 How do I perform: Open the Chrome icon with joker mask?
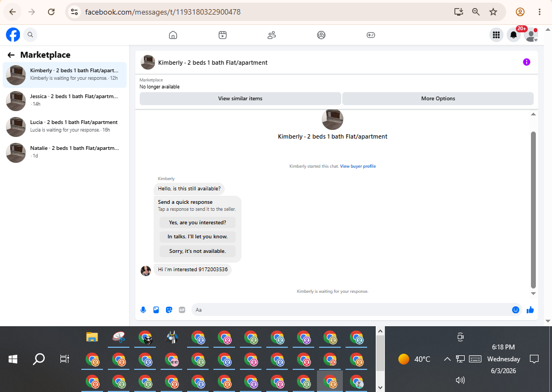[145, 338]
